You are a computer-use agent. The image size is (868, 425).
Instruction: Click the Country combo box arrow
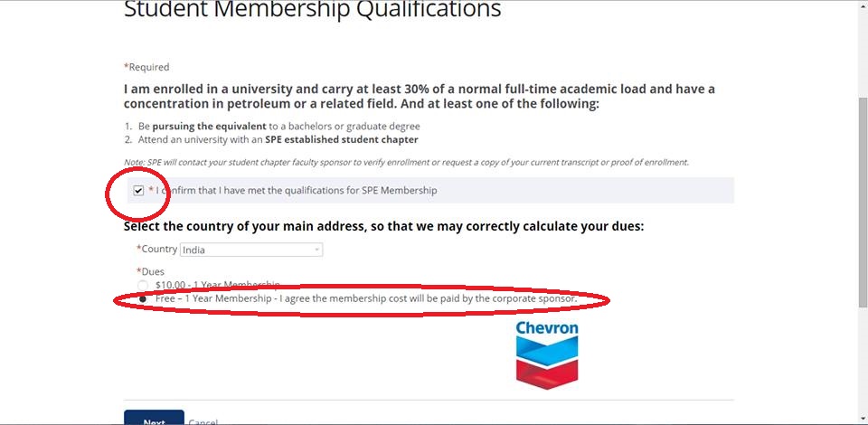[x=317, y=250]
